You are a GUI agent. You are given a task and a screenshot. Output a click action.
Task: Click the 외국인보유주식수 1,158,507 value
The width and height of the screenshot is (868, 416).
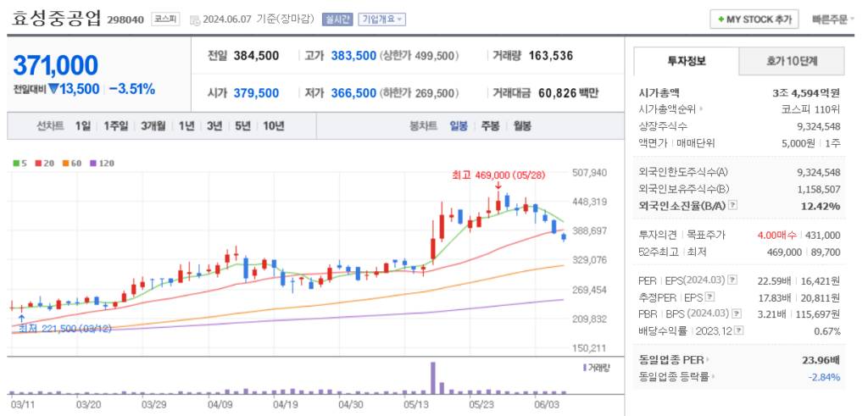(819, 189)
